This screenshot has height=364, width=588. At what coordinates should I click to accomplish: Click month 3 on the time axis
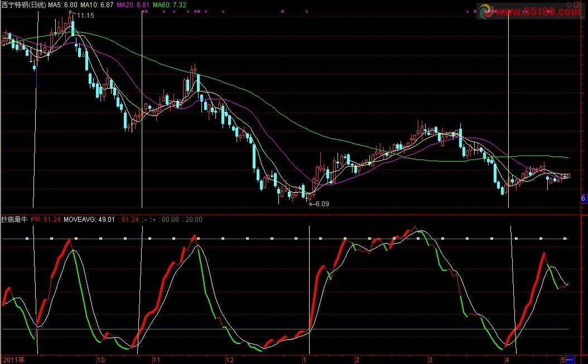point(430,360)
